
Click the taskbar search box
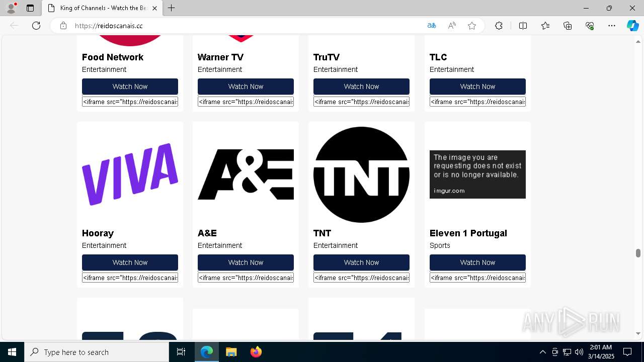click(x=97, y=352)
